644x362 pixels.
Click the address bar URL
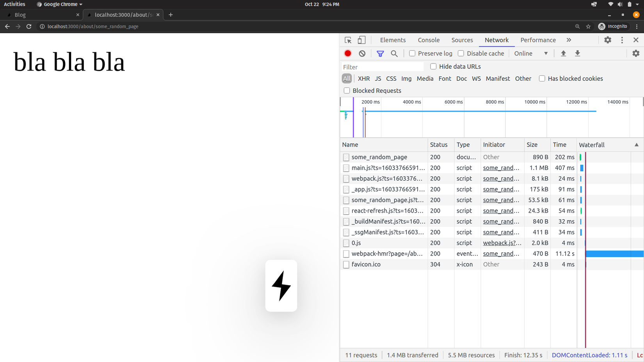(93, 27)
